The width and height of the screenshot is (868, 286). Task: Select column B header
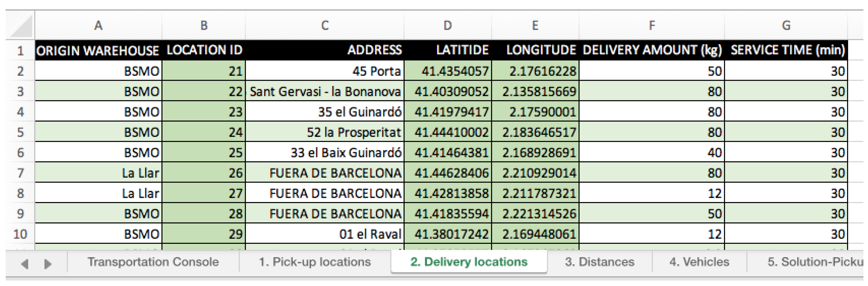tap(204, 25)
